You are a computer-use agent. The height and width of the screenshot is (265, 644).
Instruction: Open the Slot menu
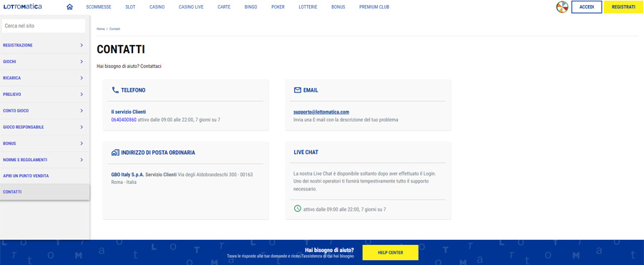point(130,7)
